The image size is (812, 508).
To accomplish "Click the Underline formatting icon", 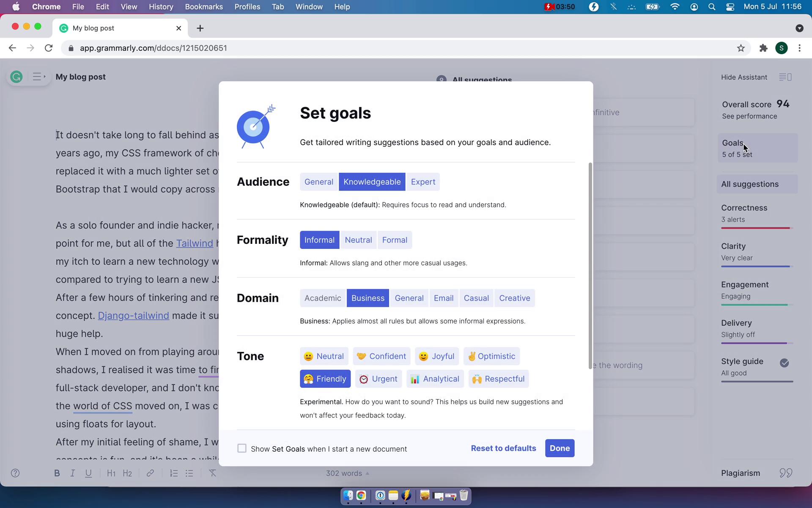I will (88, 473).
